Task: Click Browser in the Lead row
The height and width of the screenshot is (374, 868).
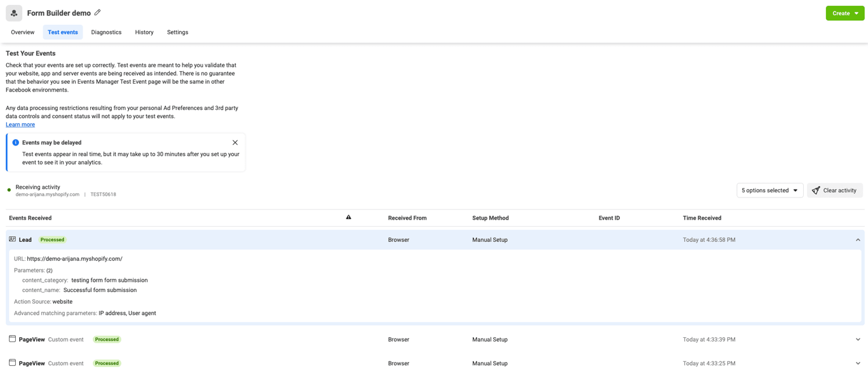Action: (x=398, y=240)
